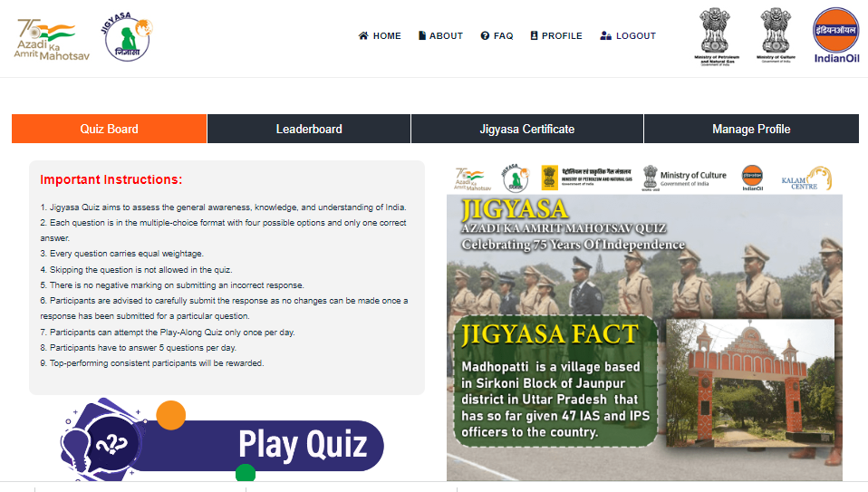Screen dimensions: 868x492
Task: Click the Kalam Centre logo in banner
Action: tap(806, 178)
